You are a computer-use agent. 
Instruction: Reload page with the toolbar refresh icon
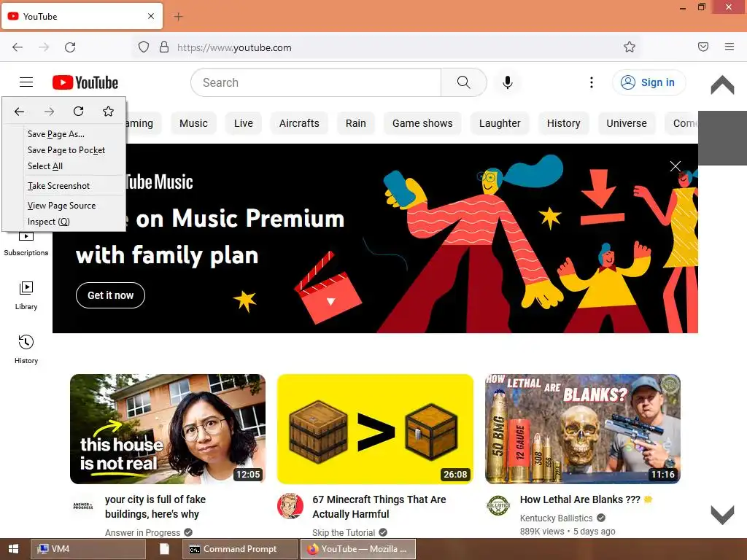click(x=70, y=47)
